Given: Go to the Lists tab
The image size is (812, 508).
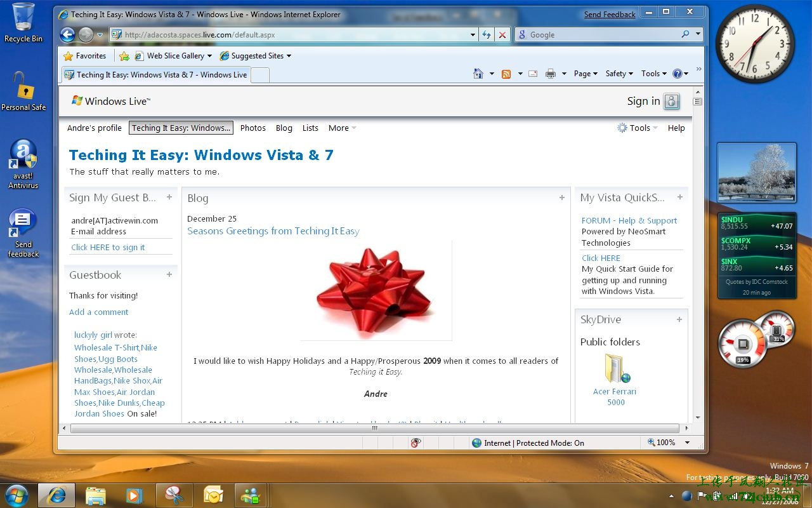Looking at the screenshot, I should pyautogui.click(x=310, y=128).
